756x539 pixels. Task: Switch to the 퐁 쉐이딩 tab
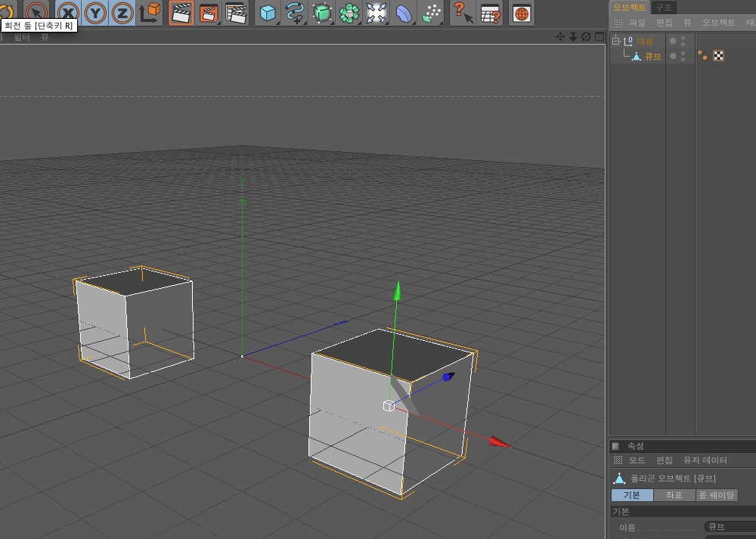[x=717, y=495]
